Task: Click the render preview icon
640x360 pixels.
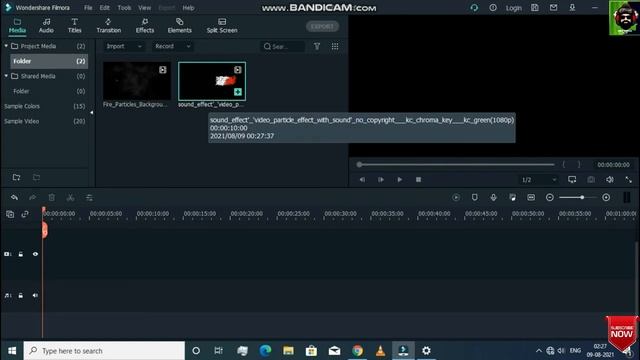Action: point(456,198)
